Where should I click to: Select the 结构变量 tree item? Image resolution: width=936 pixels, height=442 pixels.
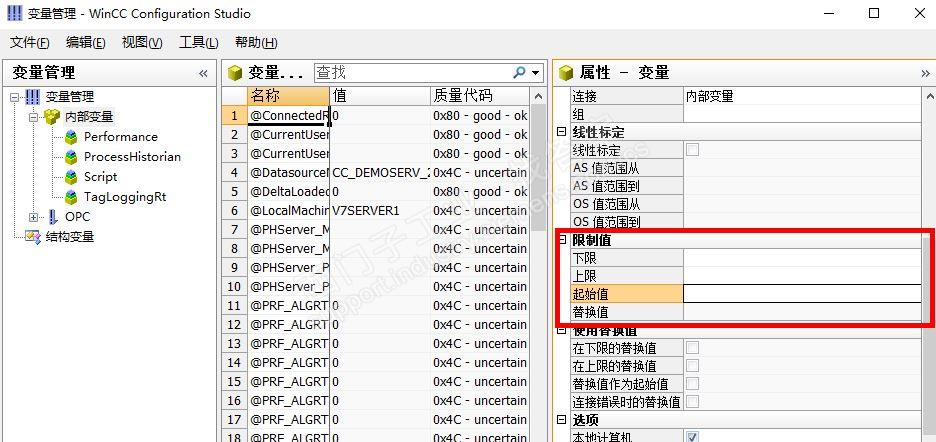coord(70,237)
